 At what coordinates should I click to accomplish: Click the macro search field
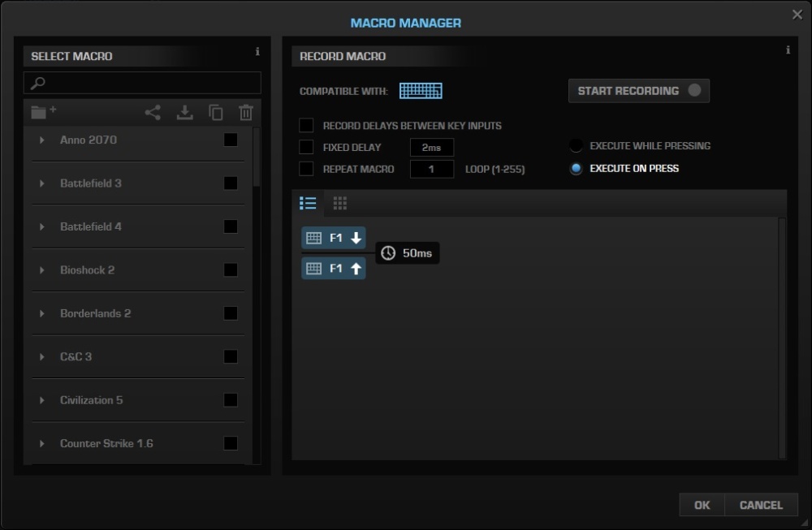point(142,83)
